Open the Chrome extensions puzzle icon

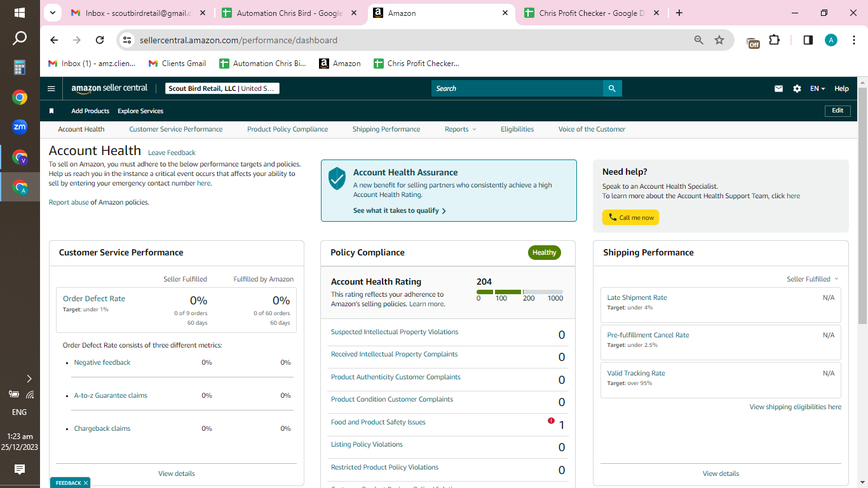[774, 40]
